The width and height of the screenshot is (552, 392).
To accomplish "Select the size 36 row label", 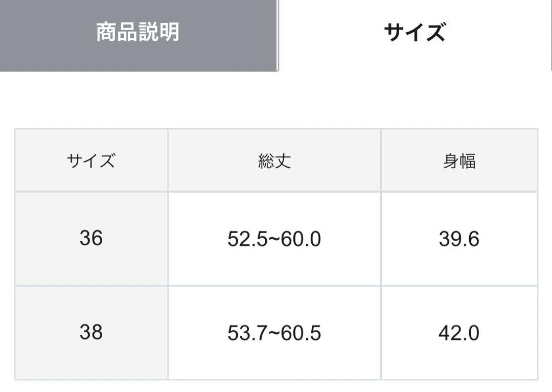I will (91, 239).
